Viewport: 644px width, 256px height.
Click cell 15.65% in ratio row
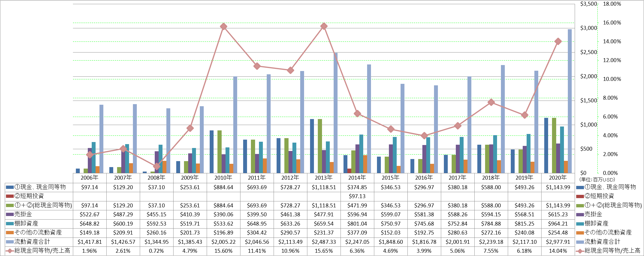tap(324, 251)
